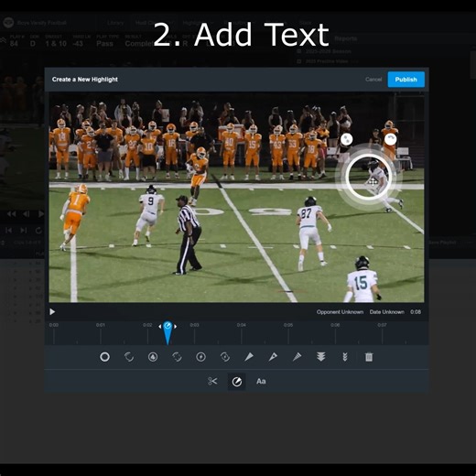Delete the effect with the trash icon
Viewport: 476px width, 476px height.
369,357
